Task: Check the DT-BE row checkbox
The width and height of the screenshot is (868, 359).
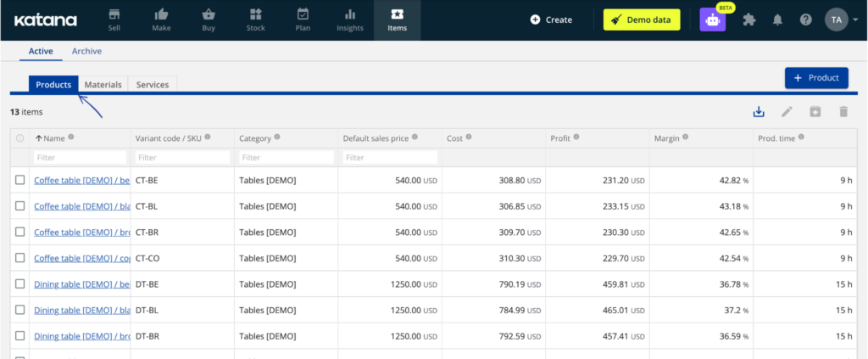Action: 20,283
